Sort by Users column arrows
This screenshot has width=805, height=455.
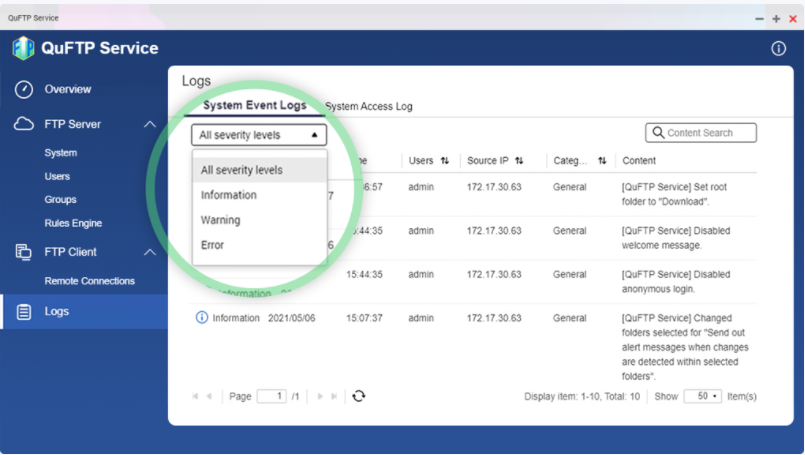[x=445, y=161]
